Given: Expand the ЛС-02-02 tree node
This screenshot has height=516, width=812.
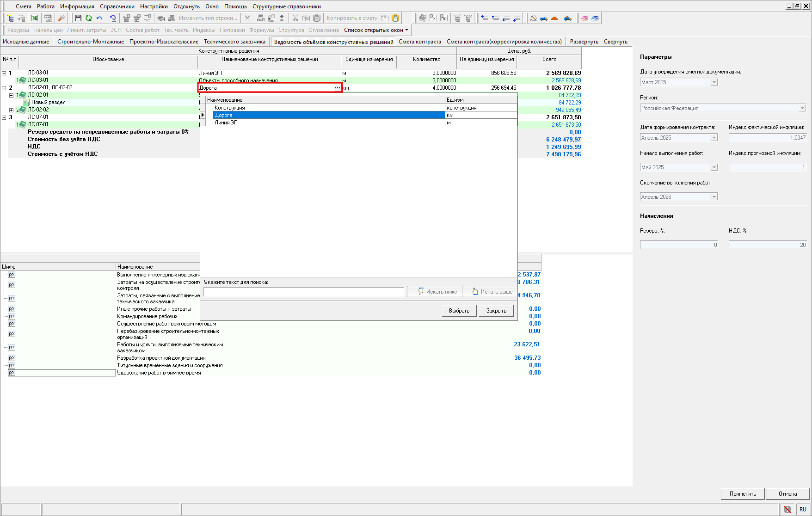Looking at the screenshot, I should pyautogui.click(x=12, y=110).
